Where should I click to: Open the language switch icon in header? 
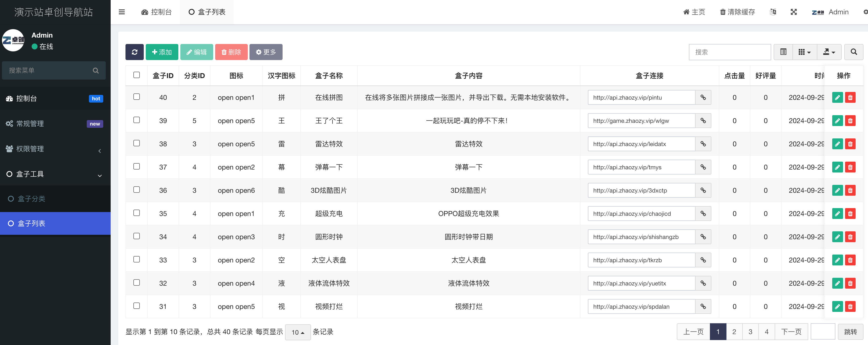[773, 12]
